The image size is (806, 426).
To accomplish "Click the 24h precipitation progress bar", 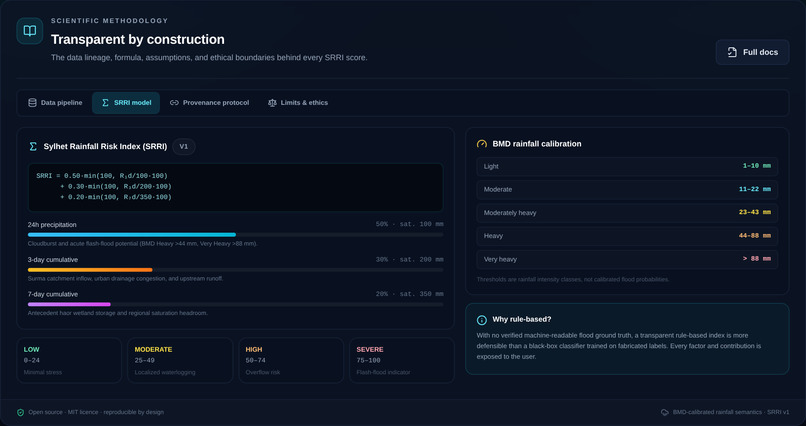I will (x=235, y=235).
